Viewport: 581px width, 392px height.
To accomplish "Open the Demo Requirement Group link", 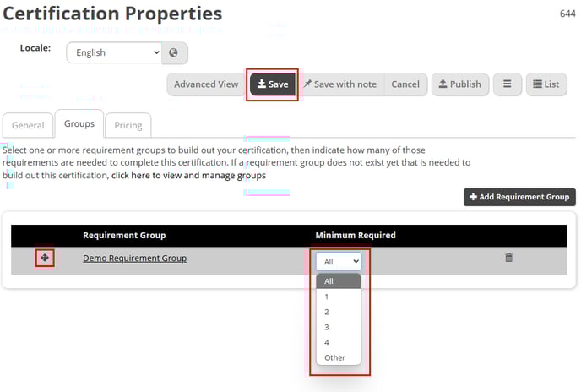I will tap(134, 259).
